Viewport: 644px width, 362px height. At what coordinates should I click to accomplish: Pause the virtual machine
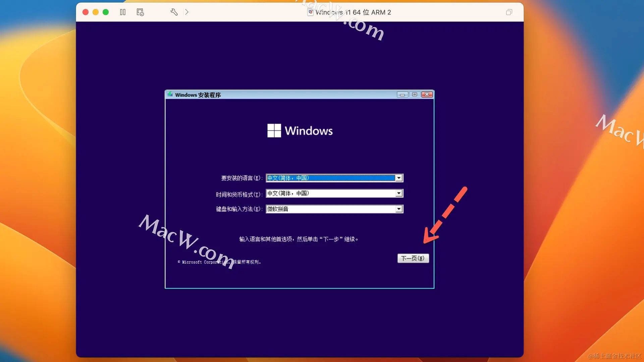click(x=123, y=12)
